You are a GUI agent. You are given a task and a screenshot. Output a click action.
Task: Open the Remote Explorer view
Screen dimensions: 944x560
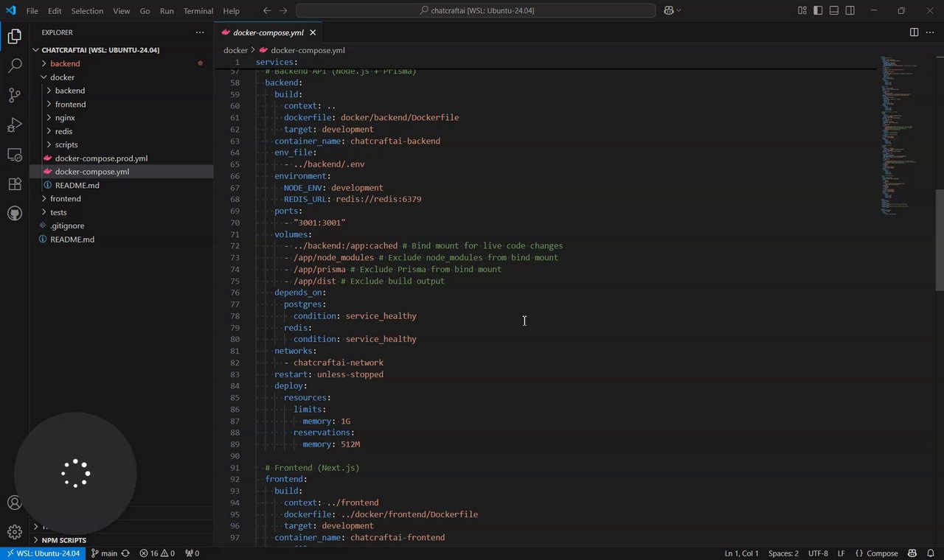[x=14, y=155]
